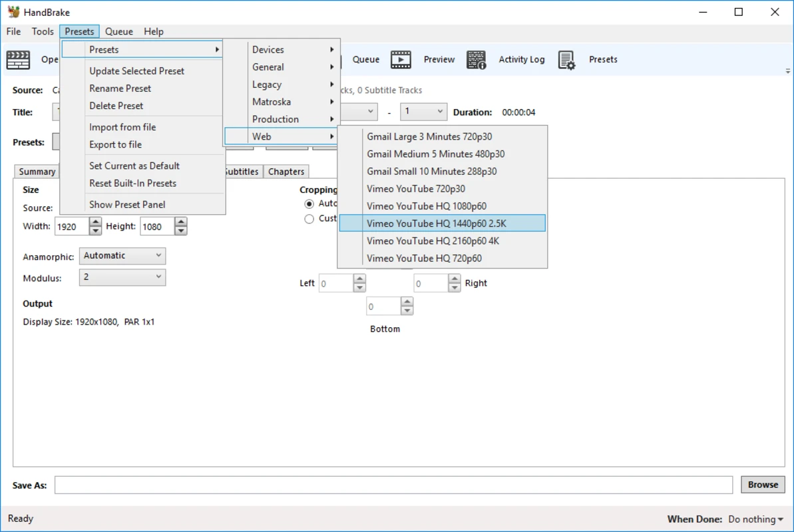Select Gmail Large 3 Minutes 720p30 preset

(429, 137)
